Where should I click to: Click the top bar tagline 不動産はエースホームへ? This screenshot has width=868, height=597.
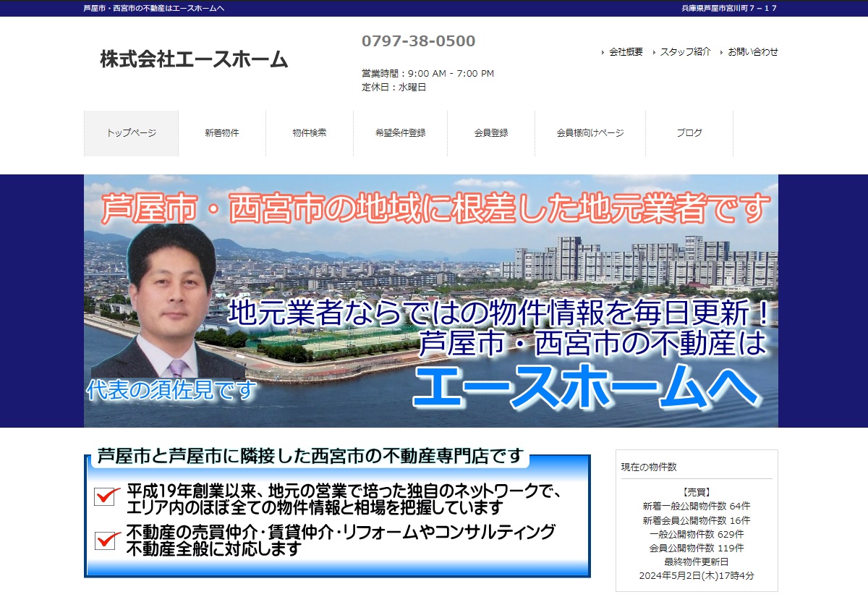click(x=154, y=8)
